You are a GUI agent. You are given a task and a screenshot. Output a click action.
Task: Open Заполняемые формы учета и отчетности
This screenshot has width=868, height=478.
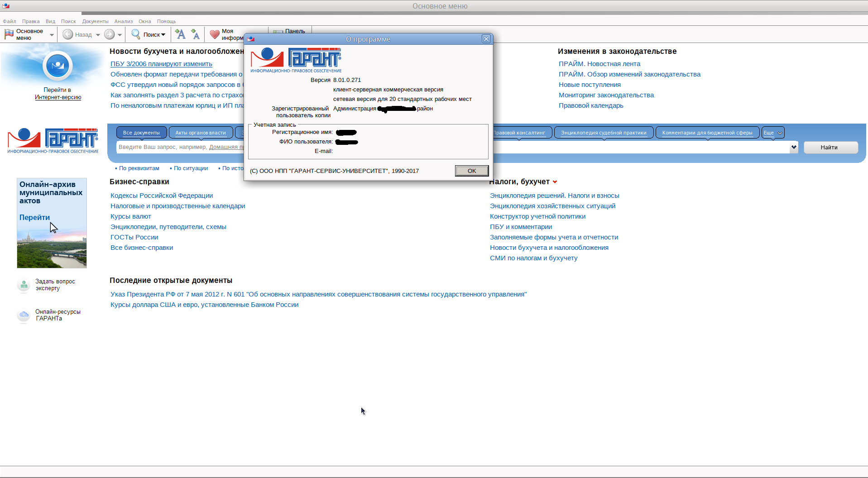(554, 237)
